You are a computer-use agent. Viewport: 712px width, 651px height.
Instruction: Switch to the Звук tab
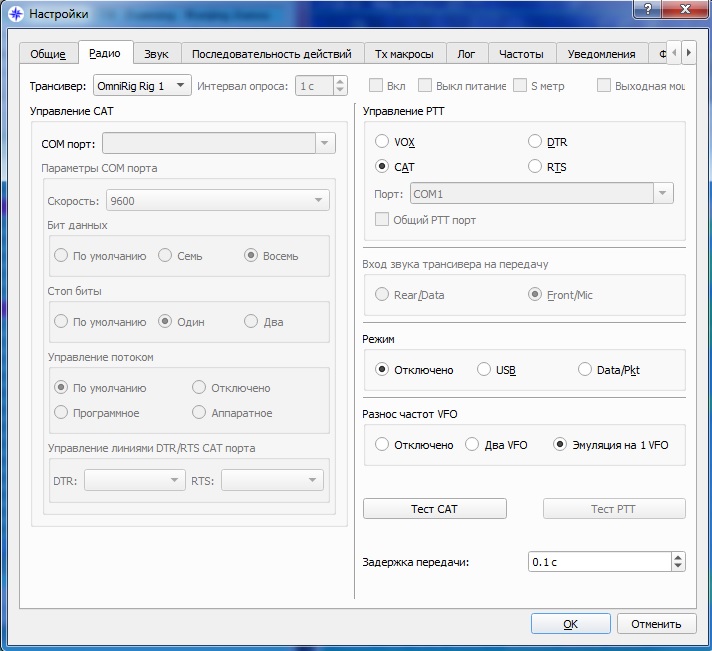156,54
